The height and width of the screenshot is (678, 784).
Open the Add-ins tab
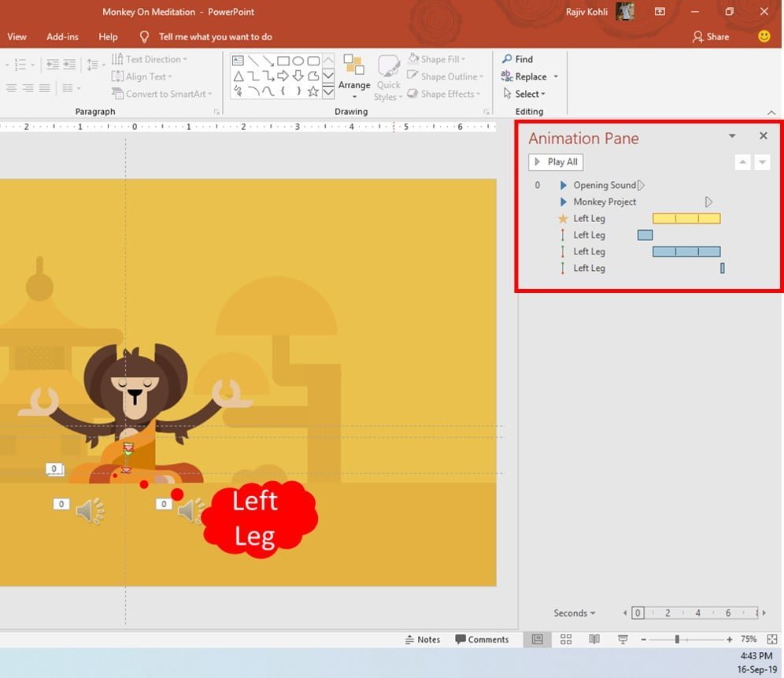tap(62, 36)
